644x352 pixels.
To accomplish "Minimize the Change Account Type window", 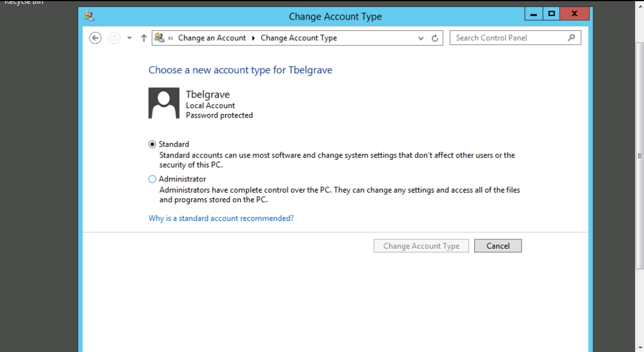I will point(533,14).
